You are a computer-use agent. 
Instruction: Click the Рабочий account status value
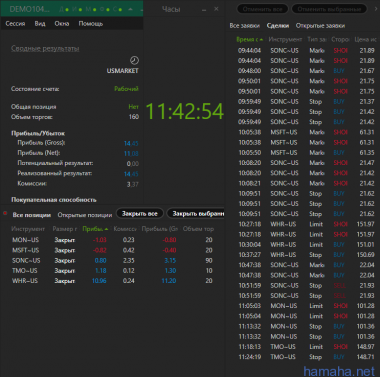[x=126, y=89]
